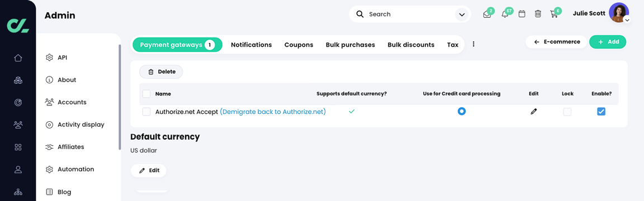
Task: Open shopping cart with badge 6
Action: [x=553, y=15]
